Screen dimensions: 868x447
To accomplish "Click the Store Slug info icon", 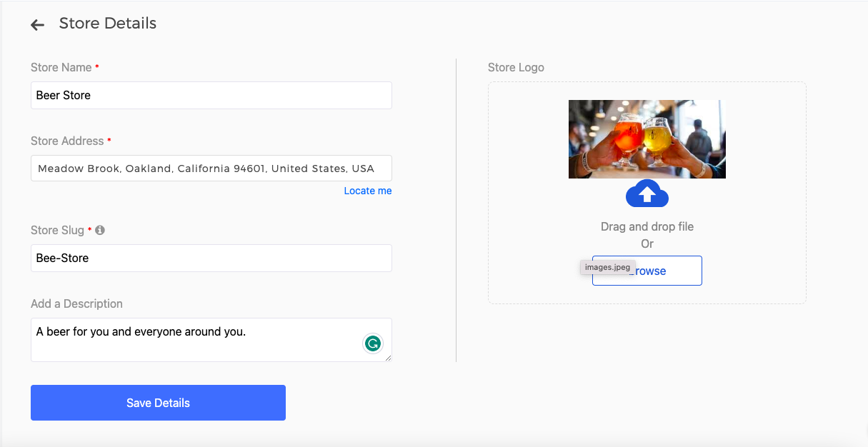I will tap(100, 230).
